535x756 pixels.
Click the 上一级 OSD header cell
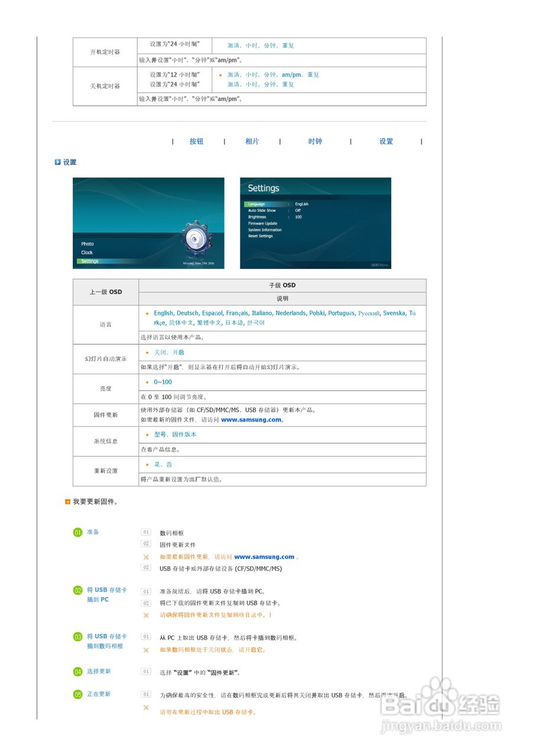tap(106, 292)
